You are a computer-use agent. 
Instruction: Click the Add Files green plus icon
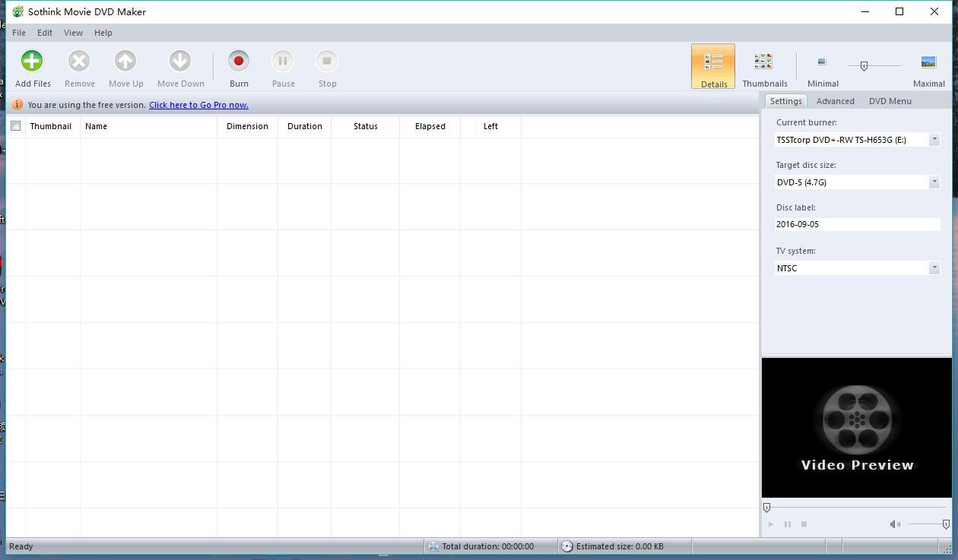tap(32, 61)
